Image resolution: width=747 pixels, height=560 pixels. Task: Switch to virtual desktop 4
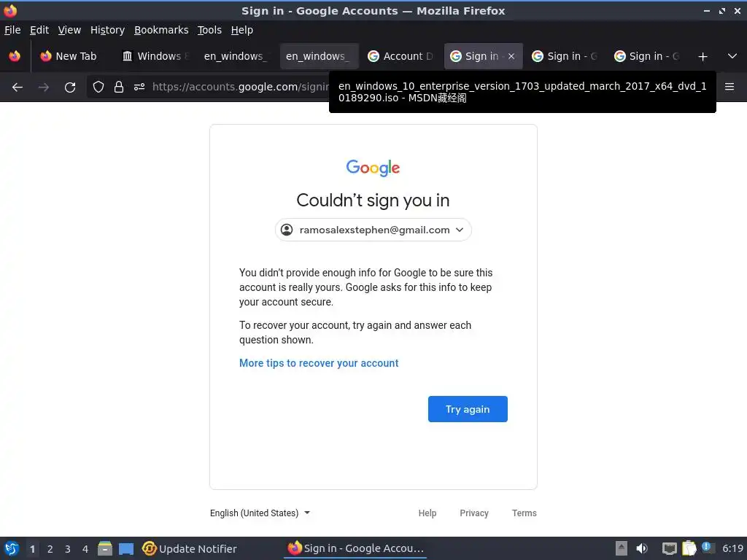click(x=85, y=549)
